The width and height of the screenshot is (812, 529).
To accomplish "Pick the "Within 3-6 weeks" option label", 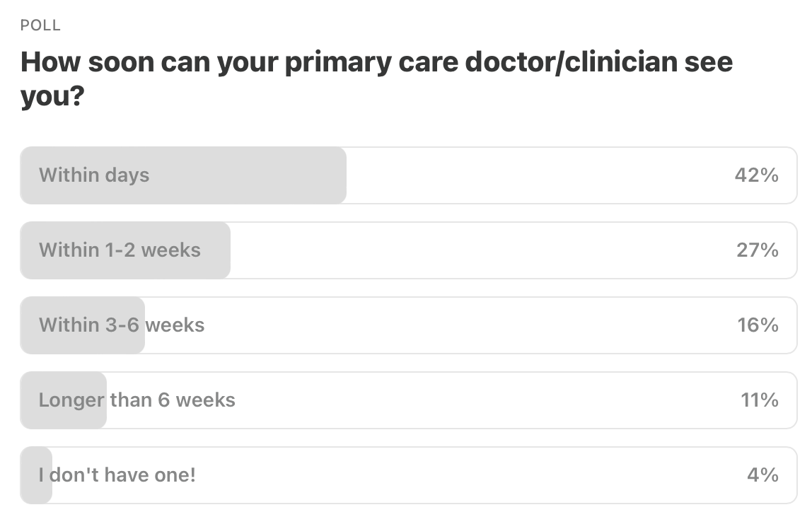I will 122,325.
